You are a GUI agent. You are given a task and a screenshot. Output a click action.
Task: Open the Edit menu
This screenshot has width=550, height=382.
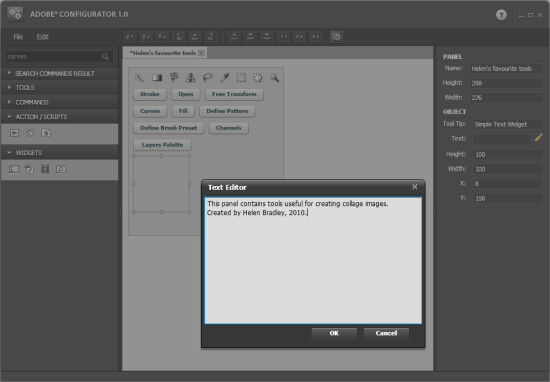(43, 37)
